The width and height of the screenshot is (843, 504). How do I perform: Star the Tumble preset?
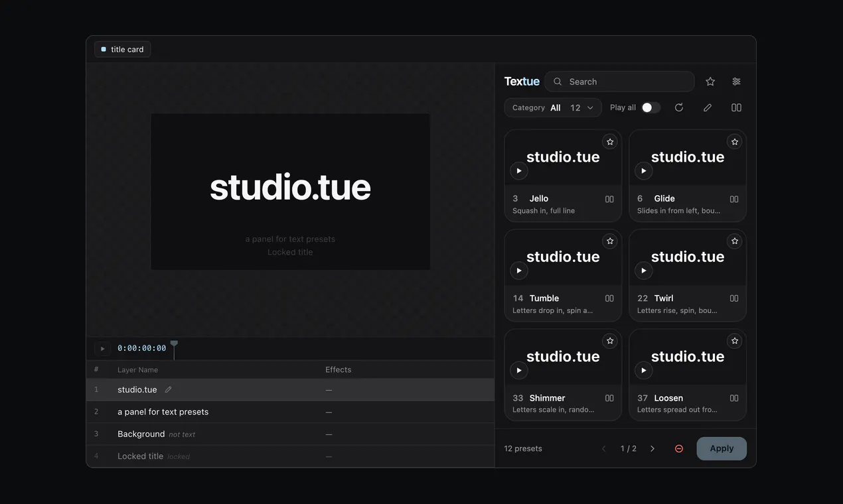pyautogui.click(x=610, y=241)
